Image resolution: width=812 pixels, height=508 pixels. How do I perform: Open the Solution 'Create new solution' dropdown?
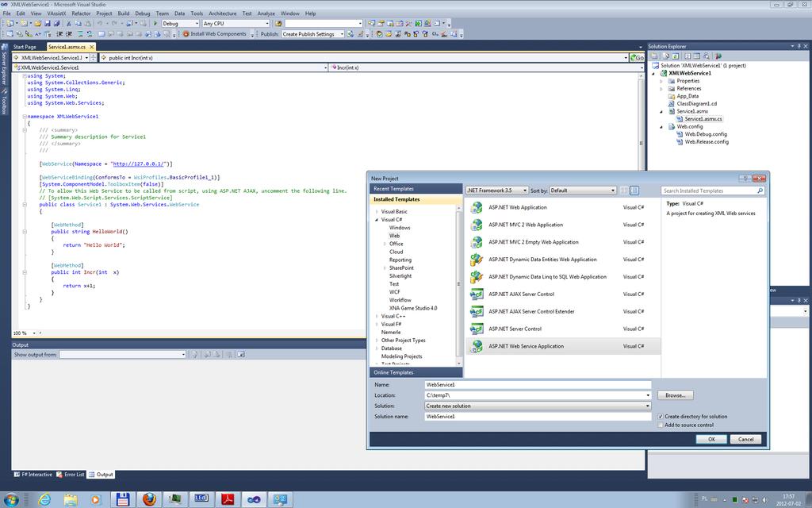[538, 406]
